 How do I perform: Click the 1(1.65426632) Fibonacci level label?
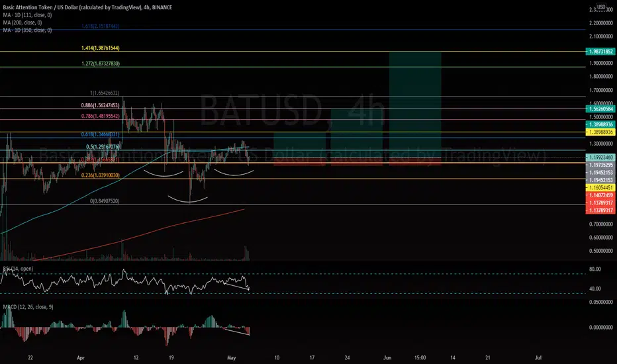tap(105, 93)
